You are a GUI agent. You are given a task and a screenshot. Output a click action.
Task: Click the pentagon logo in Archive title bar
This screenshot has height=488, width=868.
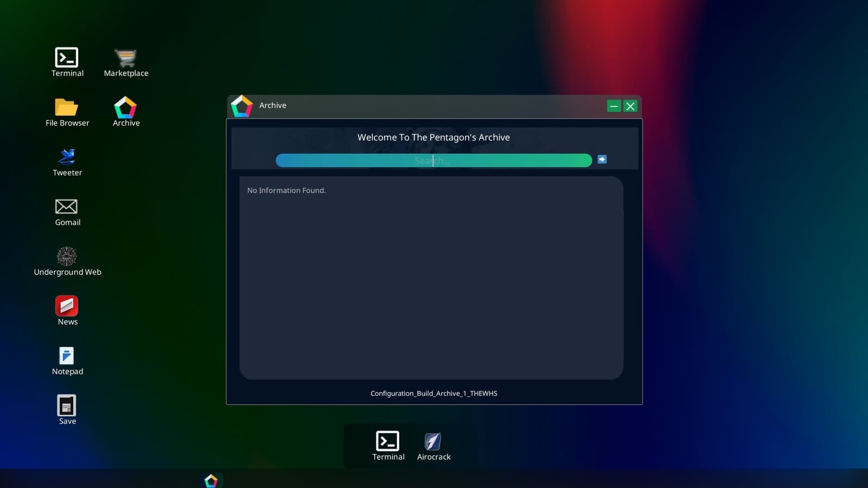click(242, 106)
